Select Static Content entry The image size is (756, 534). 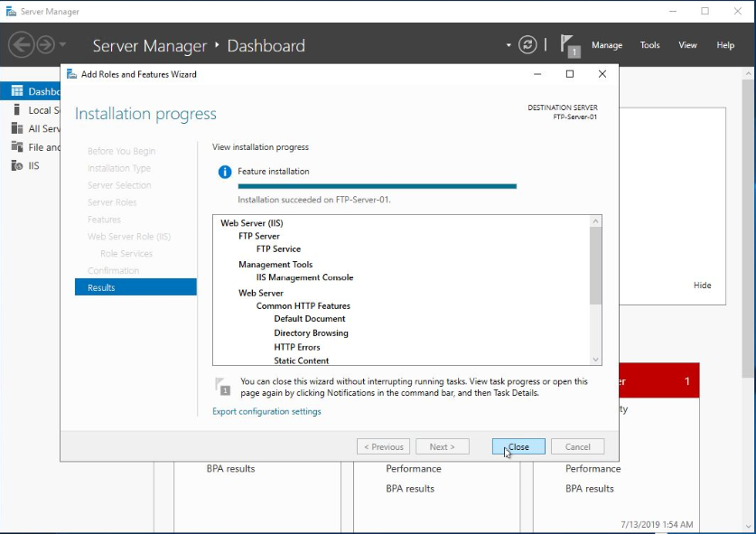tap(302, 361)
